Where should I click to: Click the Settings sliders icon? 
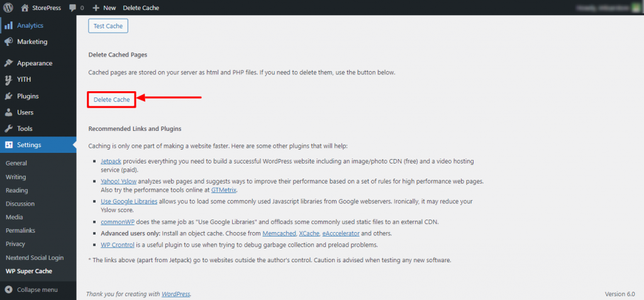[8, 145]
